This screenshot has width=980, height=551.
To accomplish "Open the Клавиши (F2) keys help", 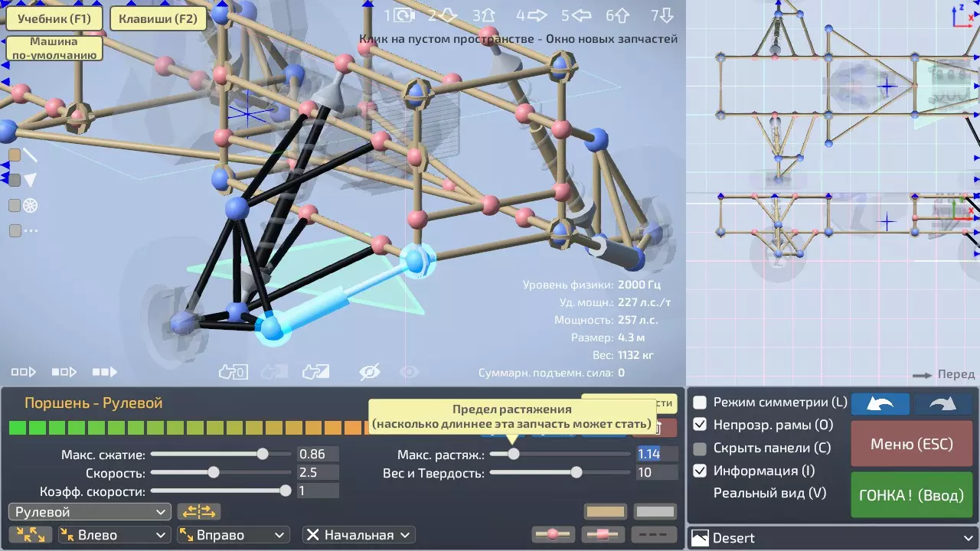I will 158,19.
